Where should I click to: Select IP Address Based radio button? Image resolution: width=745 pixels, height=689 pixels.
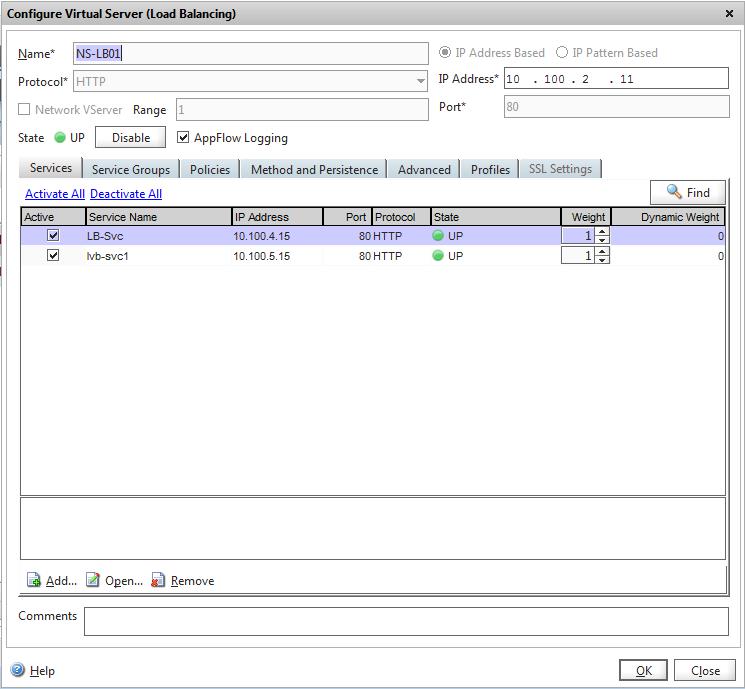[x=445, y=52]
